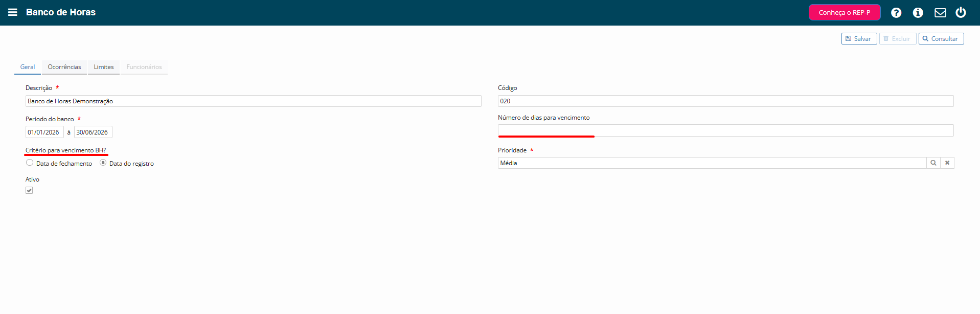Select Data de fechamento radio option

point(30,163)
